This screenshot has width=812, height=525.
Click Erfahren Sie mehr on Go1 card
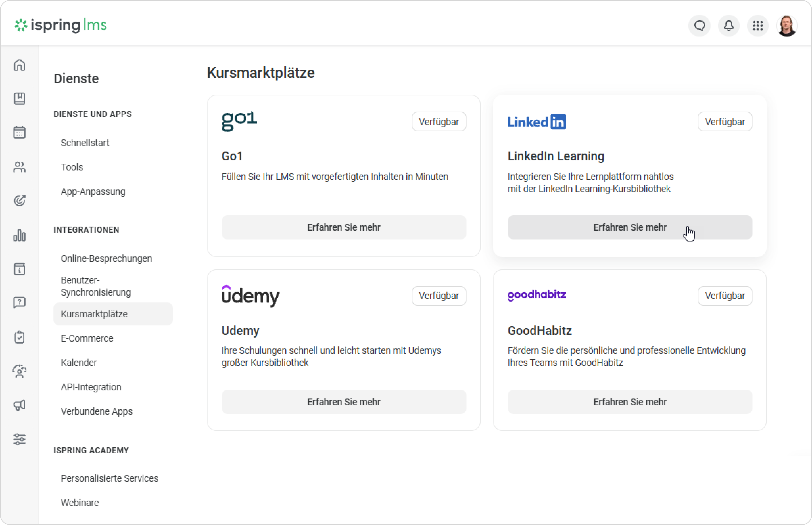pyautogui.click(x=344, y=227)
